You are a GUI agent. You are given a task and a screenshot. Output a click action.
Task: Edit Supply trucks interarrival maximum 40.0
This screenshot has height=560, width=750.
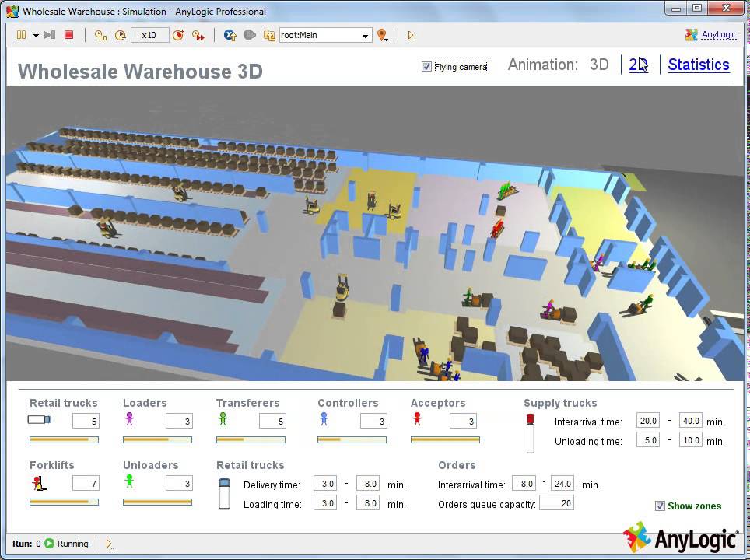coord(691,421)
